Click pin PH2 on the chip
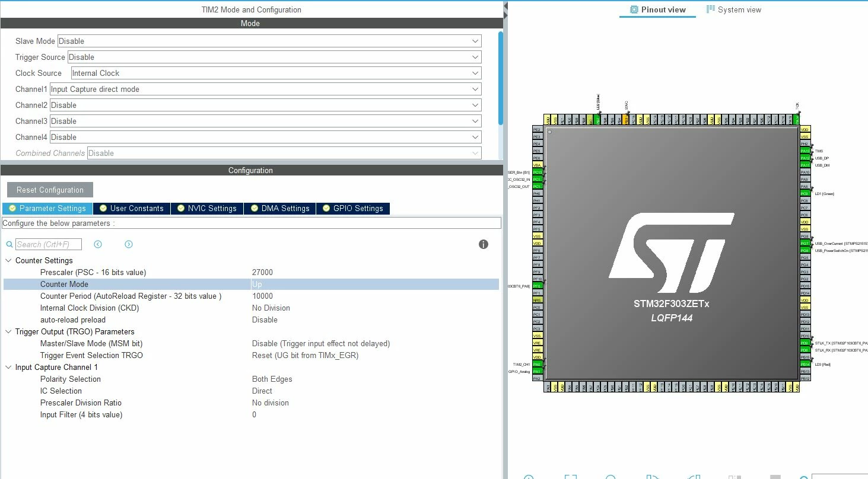 pos(805,143)
